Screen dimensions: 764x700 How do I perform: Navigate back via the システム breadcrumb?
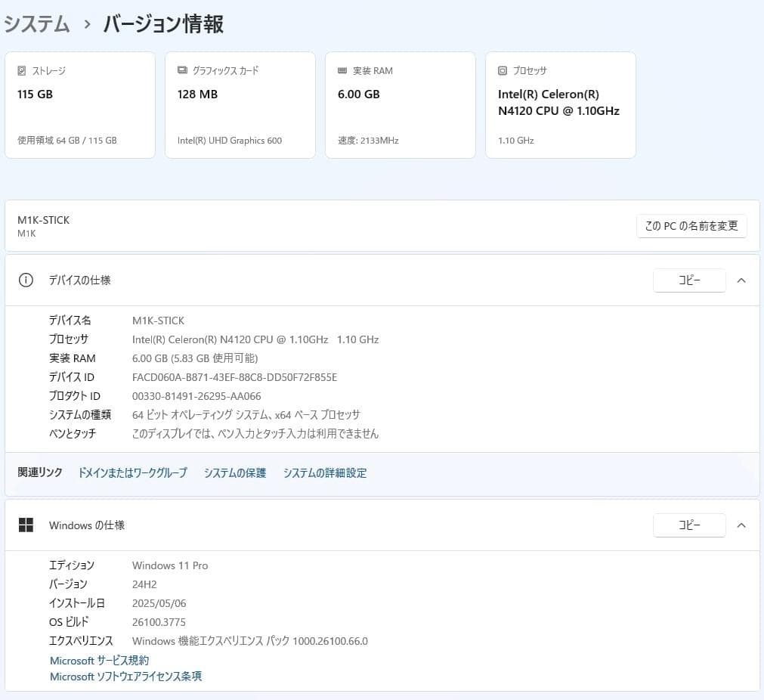tap(37, 23)
